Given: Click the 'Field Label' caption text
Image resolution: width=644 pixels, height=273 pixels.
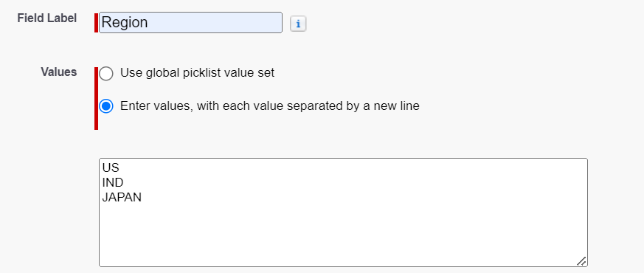Looking at the screenshot, I should (46, 18).
